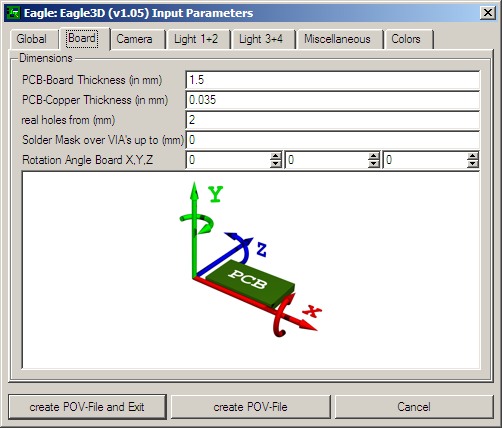Viewport: 502px width, 428px height.
Task: Click the Rotation Angle Z value field
Action: (425, 160)
